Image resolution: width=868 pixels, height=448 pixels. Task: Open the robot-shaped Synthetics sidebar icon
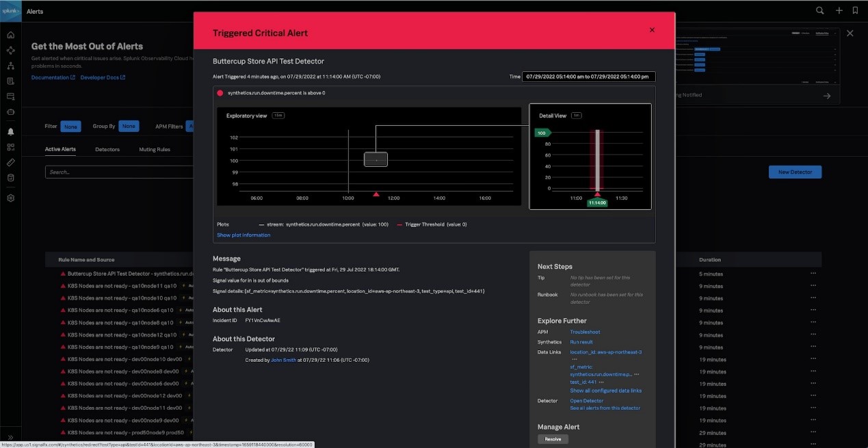click(10, 111)
